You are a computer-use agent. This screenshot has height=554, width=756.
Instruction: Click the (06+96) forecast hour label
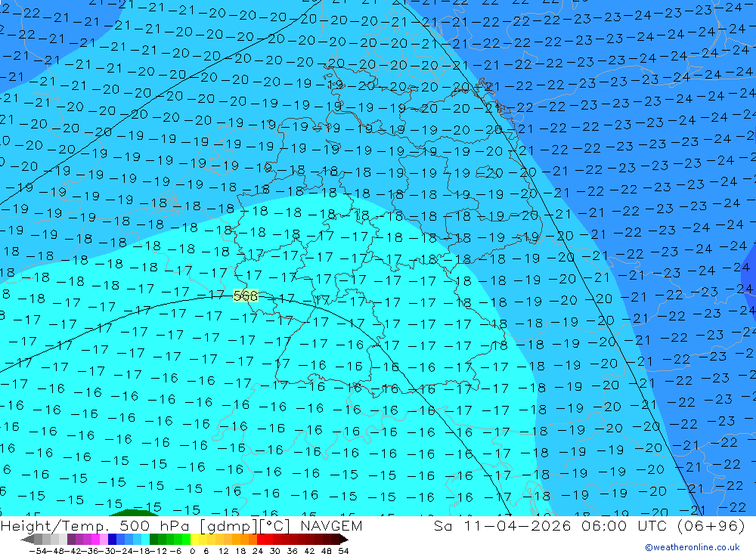tap(712, 525)
